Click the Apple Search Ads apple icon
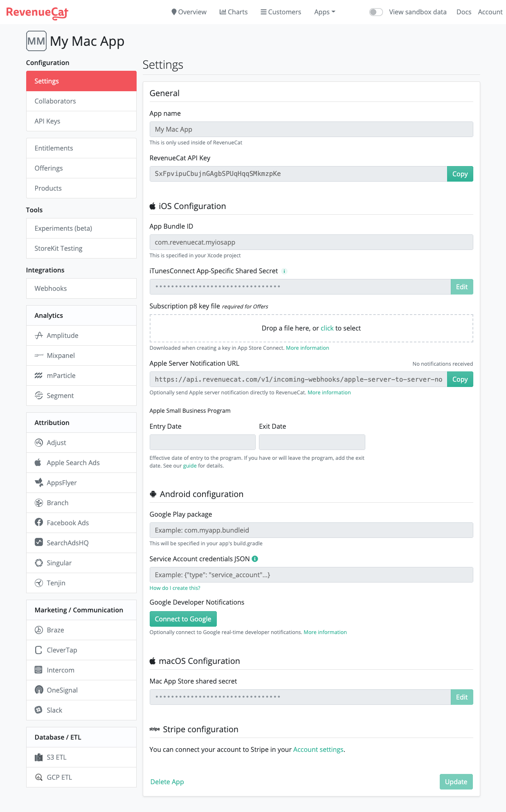The image size is (506, 812). [x=38, y=463]
